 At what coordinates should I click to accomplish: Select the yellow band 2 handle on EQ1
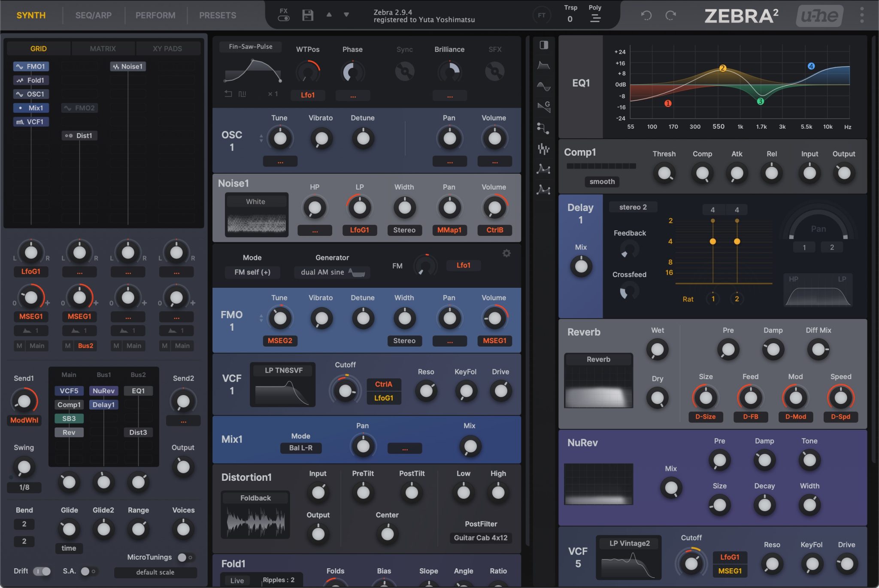pos(723,68)
